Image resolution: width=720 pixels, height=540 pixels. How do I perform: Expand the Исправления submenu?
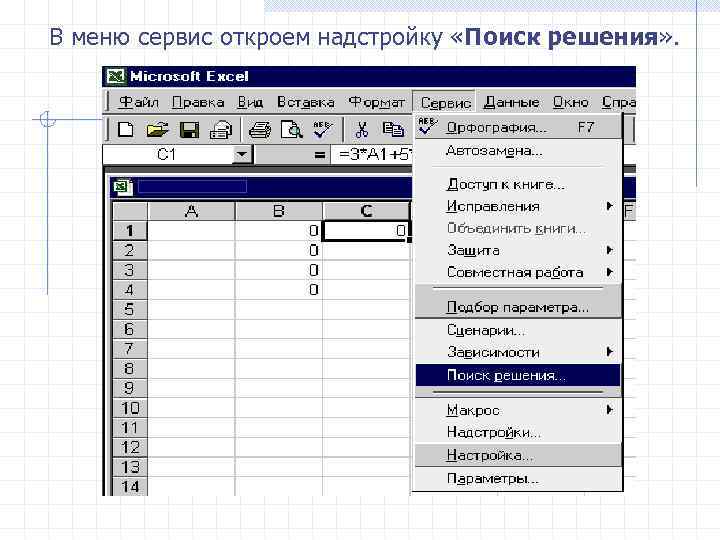tap(518, 206)
